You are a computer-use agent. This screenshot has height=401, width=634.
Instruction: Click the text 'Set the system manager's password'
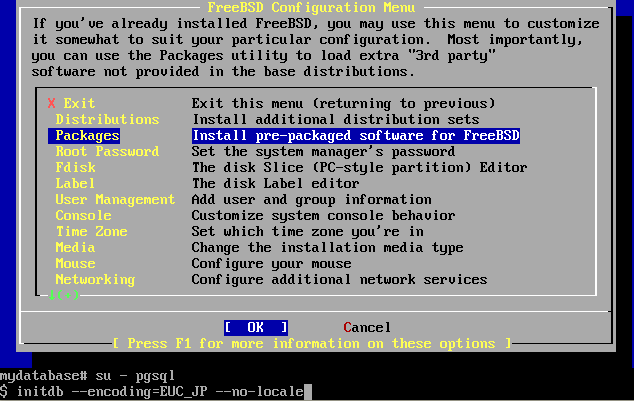323,152
